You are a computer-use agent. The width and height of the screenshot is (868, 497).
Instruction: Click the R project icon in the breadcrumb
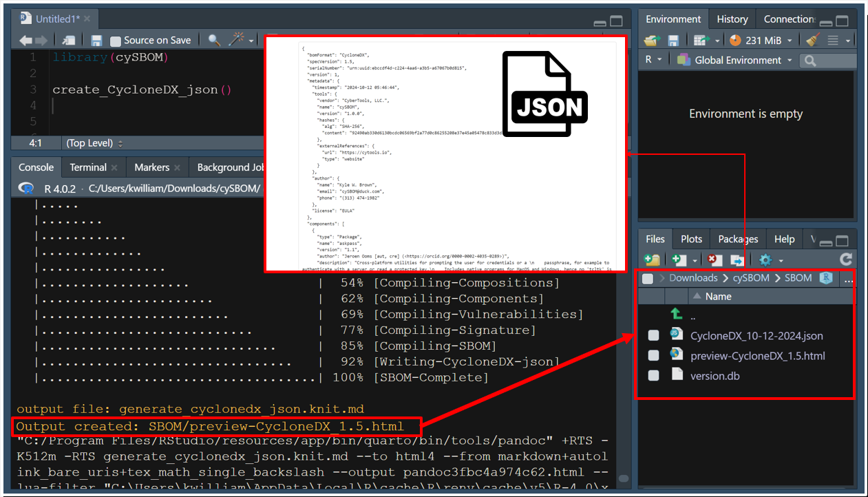pyautogui.click(x=825, y=278)
